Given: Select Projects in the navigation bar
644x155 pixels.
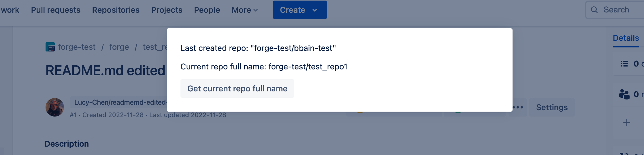Looking at the screenshot, I should 167,10.
